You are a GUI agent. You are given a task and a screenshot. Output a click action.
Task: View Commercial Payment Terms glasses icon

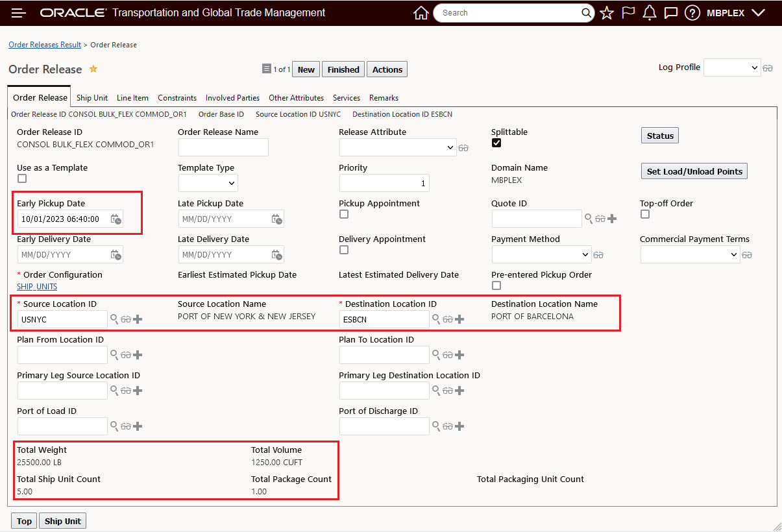tap(747, 255)
